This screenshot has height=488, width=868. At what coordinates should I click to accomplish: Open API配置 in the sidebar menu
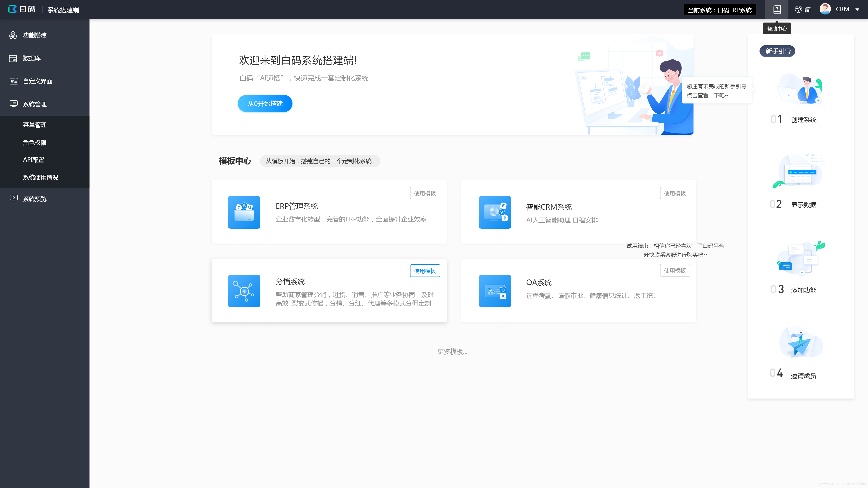(34, 160)
